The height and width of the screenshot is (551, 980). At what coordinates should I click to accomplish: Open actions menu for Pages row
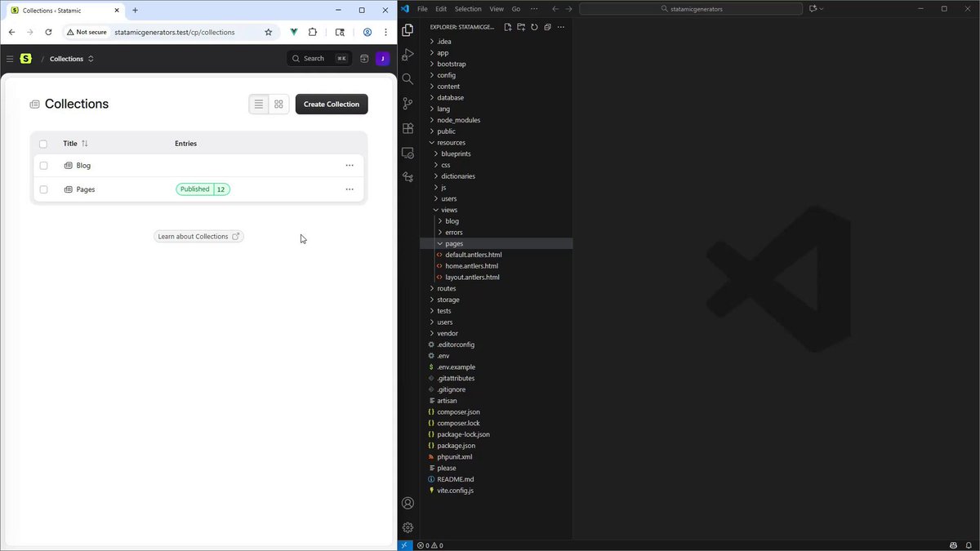pos(350,189)
